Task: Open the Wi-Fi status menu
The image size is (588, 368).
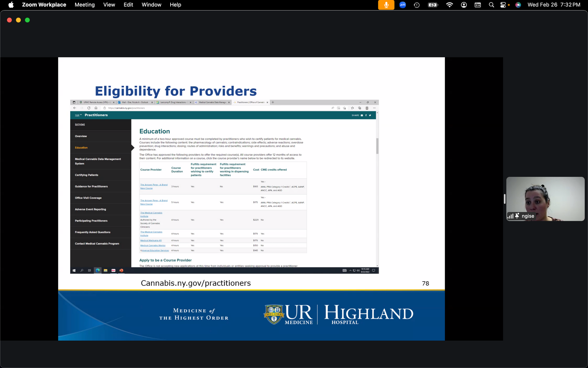Action: pyautogui.click(x=449, y=5)
